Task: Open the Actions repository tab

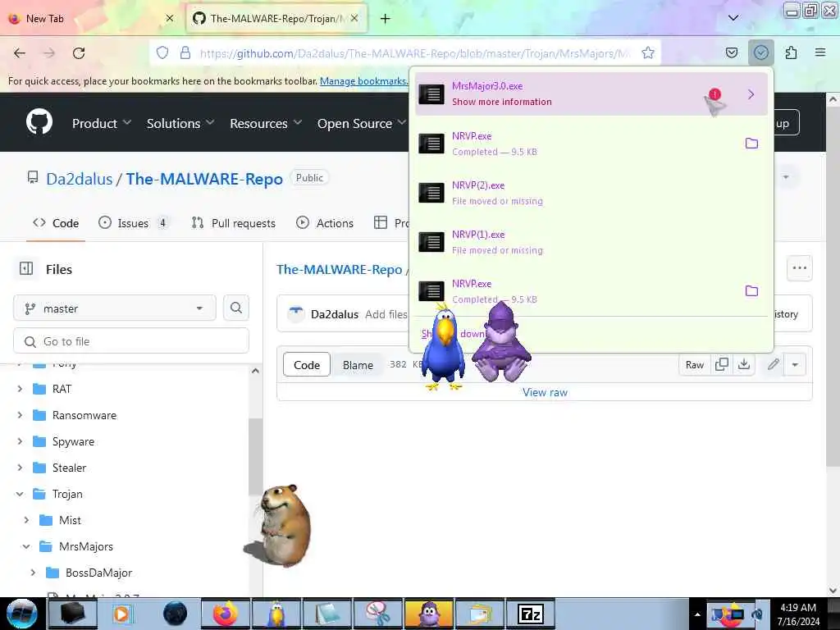Action: tap(325, 223)
